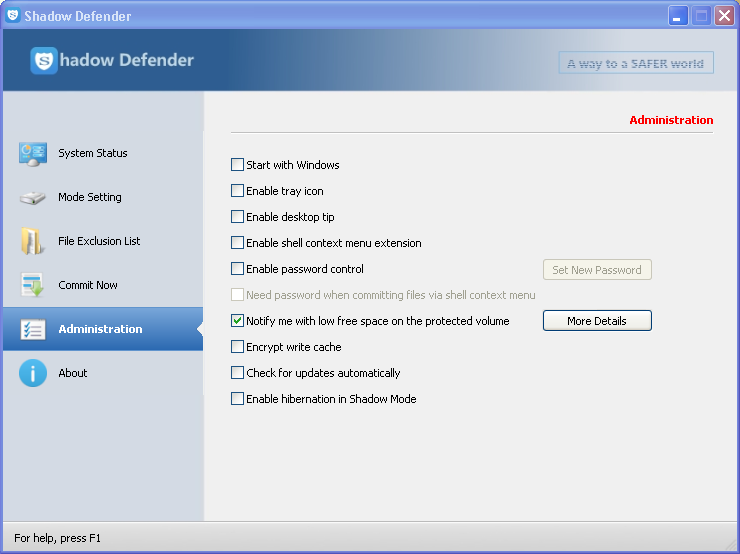Image resolution: width=740 pixels, height=554 pixels.
Task: Minimize the Shadow Defender window
Action: coord(678,16)
